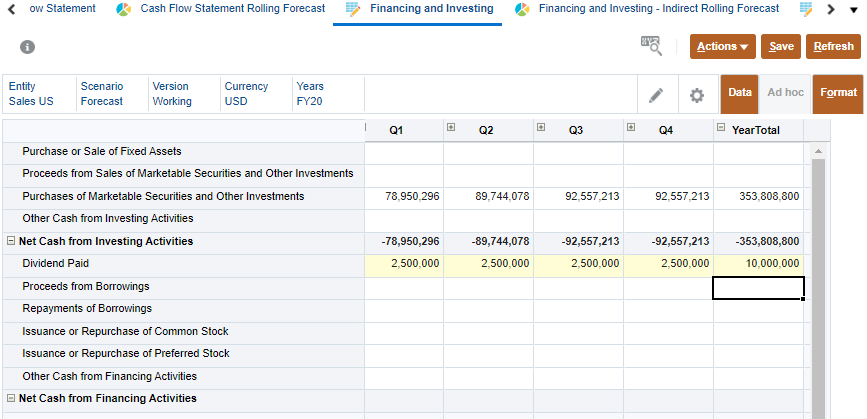
Task: Open Financing and Investing - Indirect Rolling Forecast tab
Action: tap(659, 9)
